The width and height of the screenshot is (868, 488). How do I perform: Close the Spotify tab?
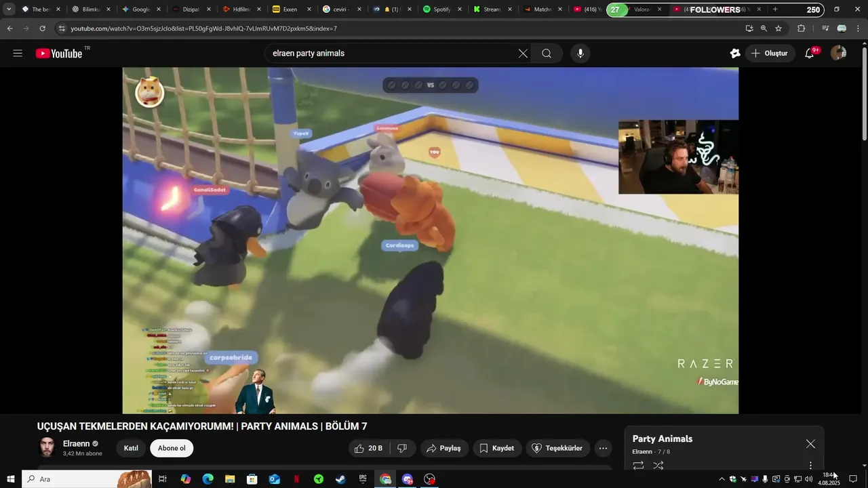pyautogui.click(x=460, y=9)
